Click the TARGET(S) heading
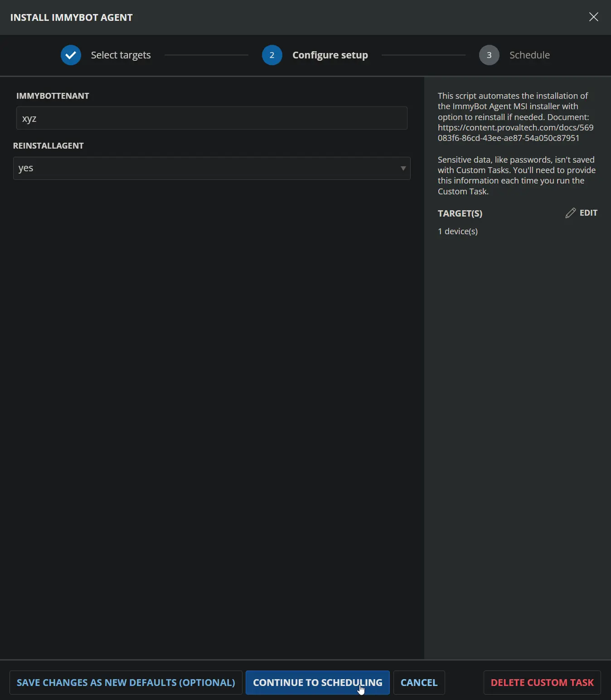 tap(460, 213)
